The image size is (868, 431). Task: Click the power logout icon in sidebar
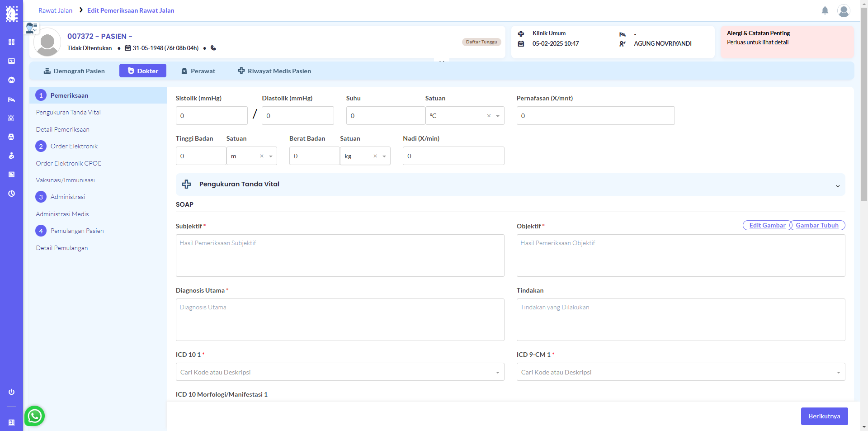pos(11,392)
